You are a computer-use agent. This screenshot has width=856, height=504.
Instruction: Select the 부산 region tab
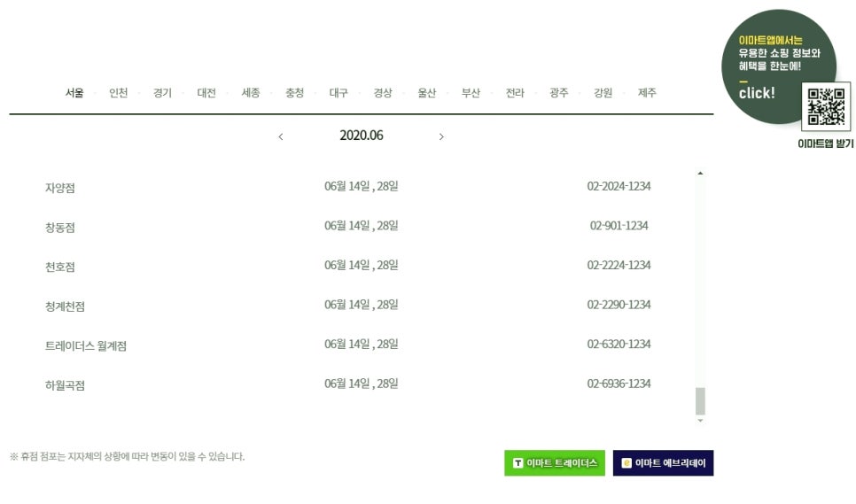(x=471, y=93)
